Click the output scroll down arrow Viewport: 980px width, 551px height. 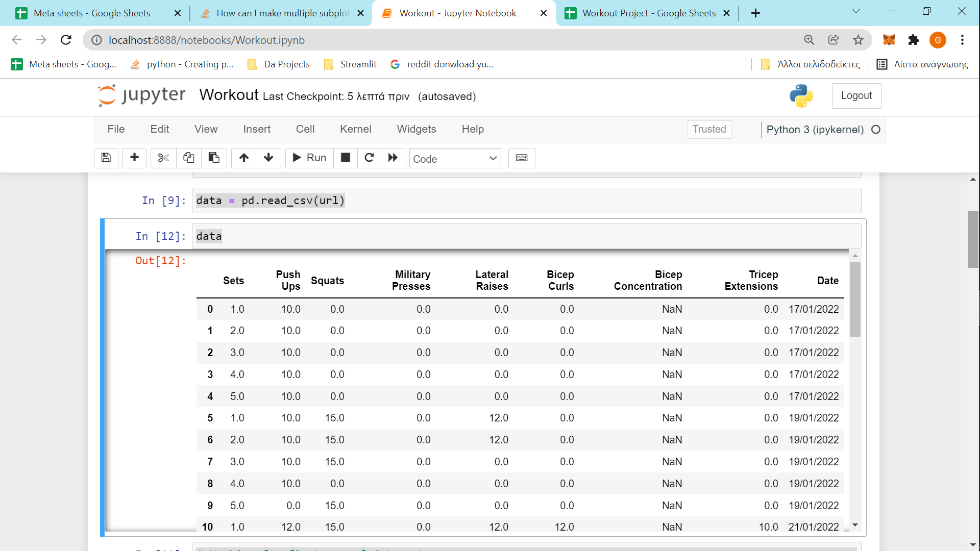point(855,525)
